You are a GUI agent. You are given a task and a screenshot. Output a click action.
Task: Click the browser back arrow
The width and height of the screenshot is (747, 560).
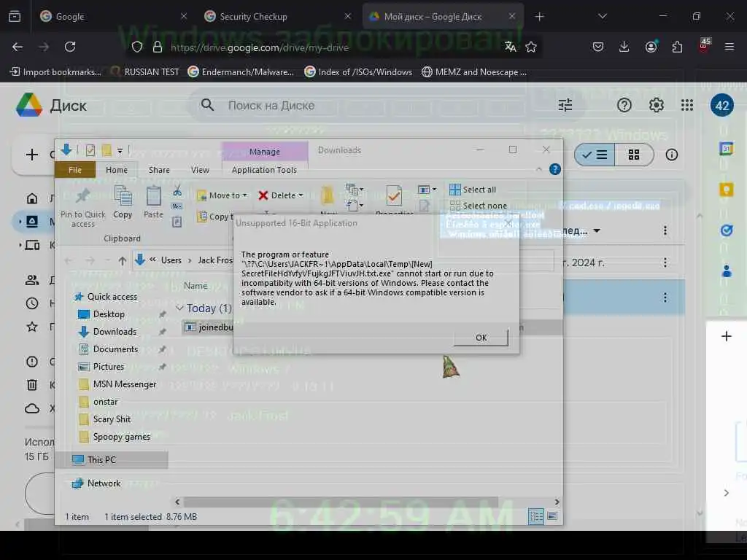point(18,47)
